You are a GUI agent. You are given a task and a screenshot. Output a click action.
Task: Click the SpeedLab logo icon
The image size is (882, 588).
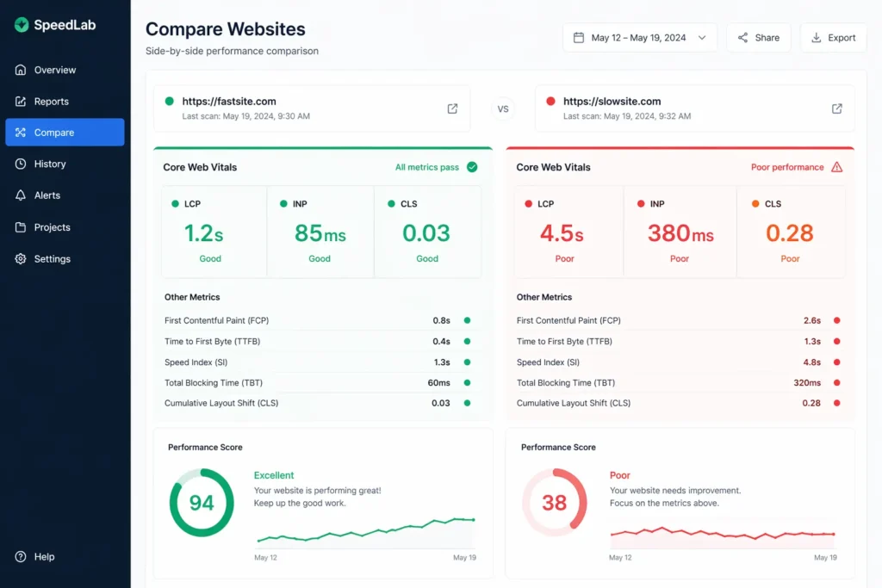tap(22, 25)
